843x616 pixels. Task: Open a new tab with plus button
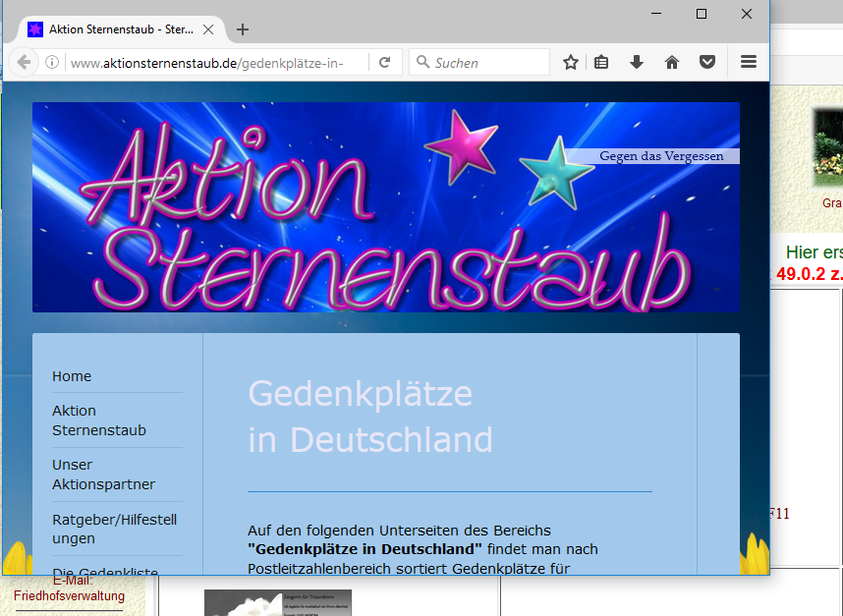(243, 29)
